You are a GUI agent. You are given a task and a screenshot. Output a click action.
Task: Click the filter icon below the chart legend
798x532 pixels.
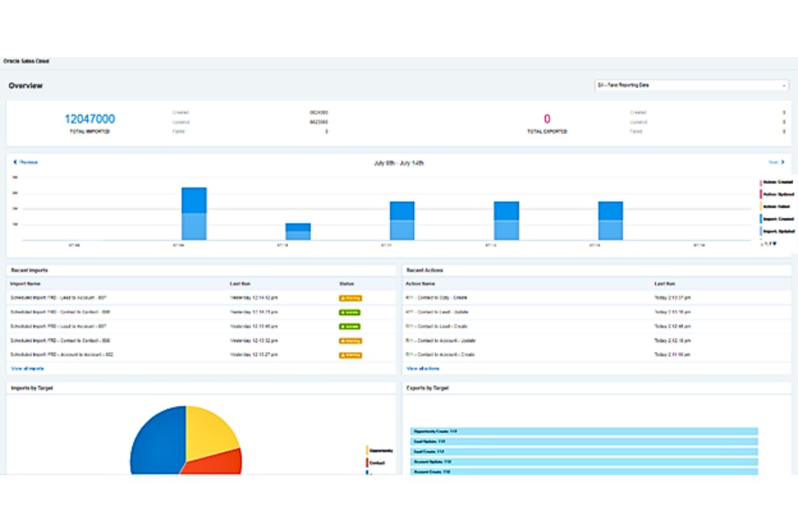[x=775, y=244]
